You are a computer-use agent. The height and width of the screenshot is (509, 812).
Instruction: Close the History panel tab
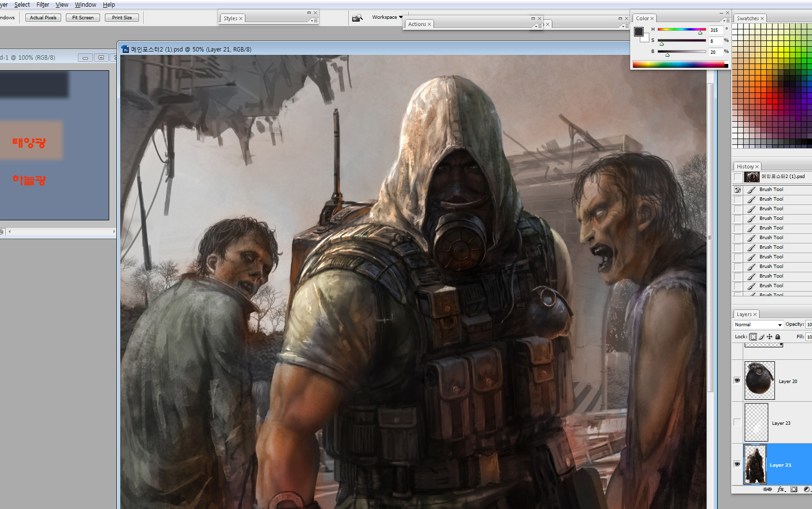757,166
